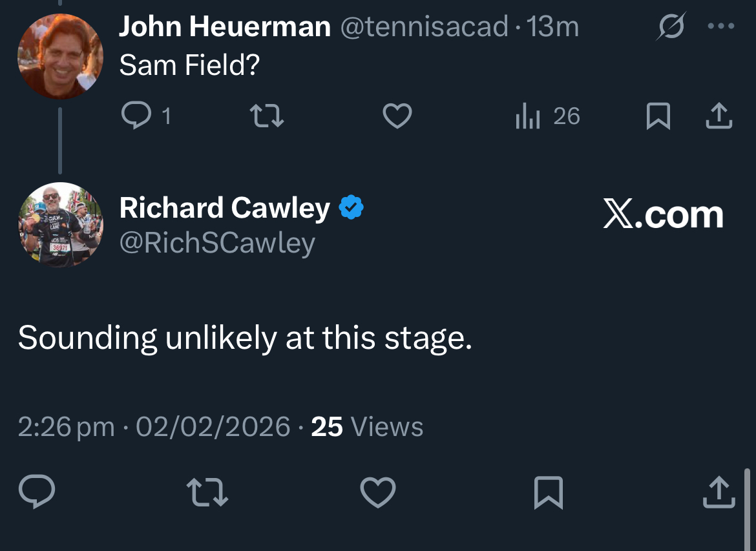Open Richard Cawley's profile picture
756x551 pixels.
60,225
